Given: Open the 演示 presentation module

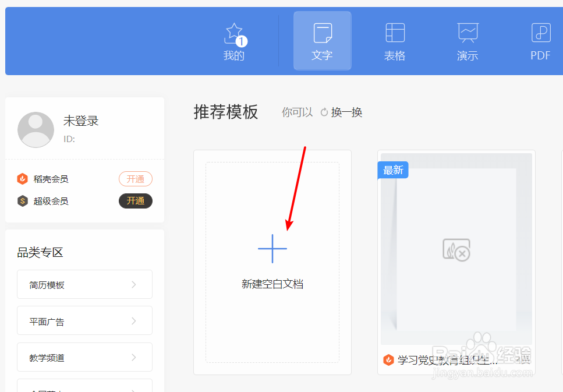Looking at the screenshot, I should [467, 41].
